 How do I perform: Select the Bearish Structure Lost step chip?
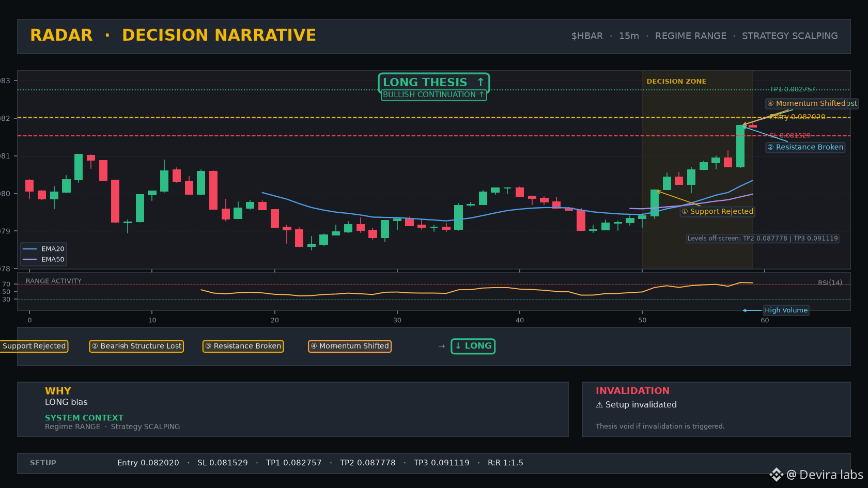tap(137, 346)
